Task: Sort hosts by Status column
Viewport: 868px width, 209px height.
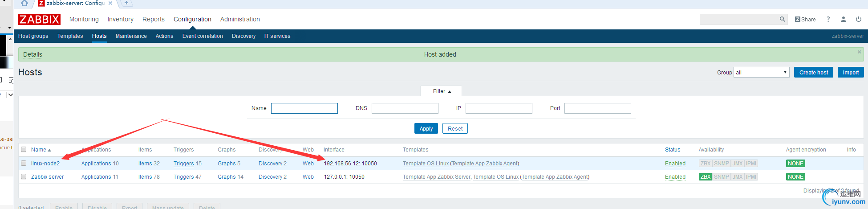Action: click(673, 150)
